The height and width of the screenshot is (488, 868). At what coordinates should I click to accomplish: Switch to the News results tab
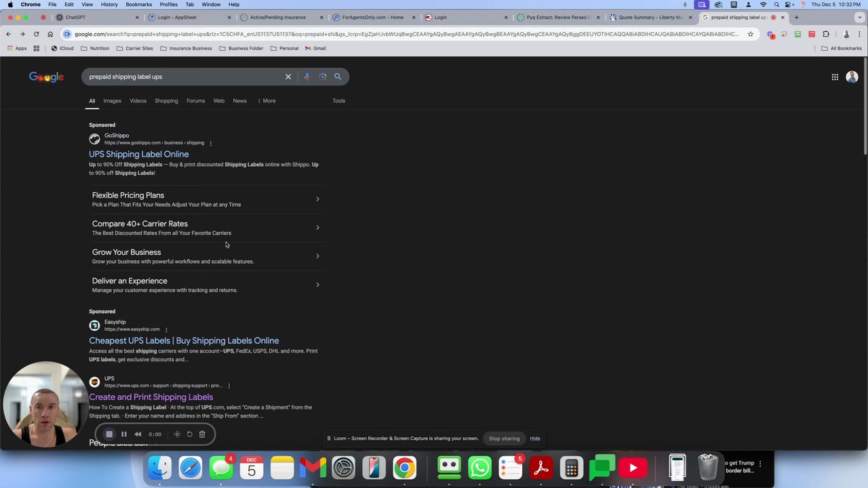point(240,101)
